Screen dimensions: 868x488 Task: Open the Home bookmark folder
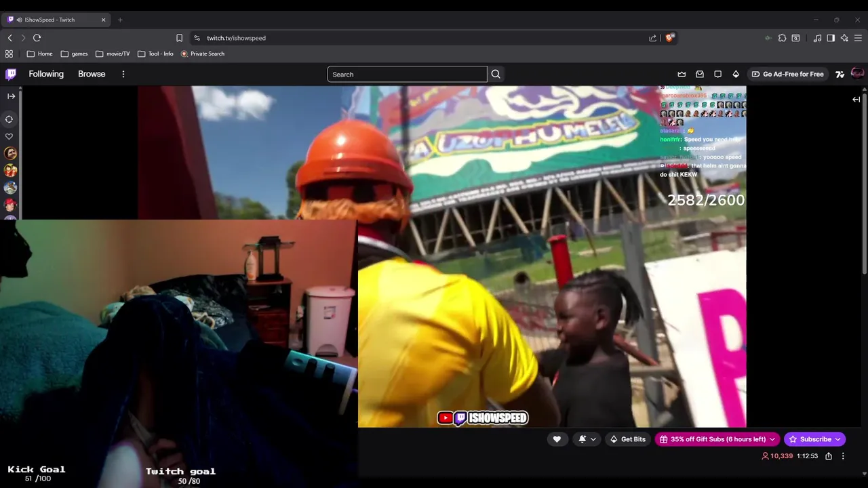pos(39,54)
